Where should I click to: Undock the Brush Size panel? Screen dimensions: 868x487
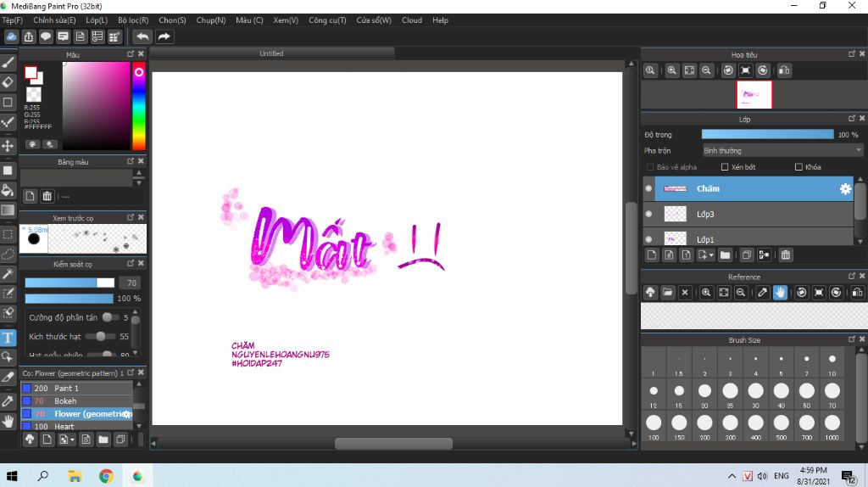pyautogui.click(x=852, y=339)
